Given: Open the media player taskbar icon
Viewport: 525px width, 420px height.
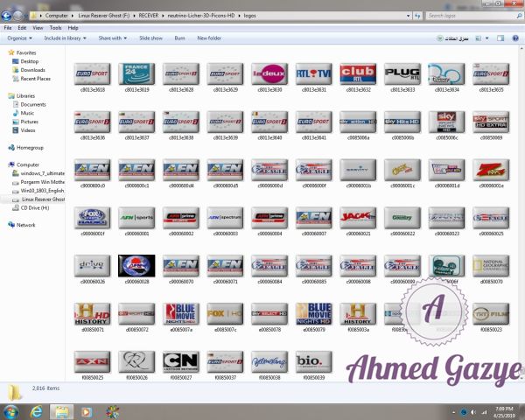Looking at the screenshot, I should pos(87,411).
